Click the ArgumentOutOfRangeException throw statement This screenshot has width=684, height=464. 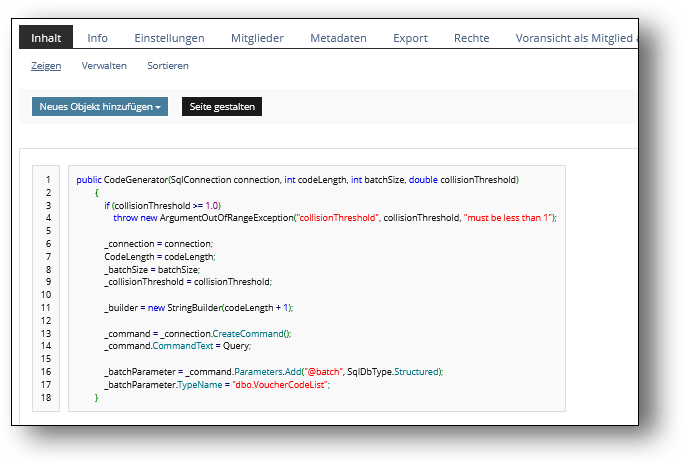(334, 217)
